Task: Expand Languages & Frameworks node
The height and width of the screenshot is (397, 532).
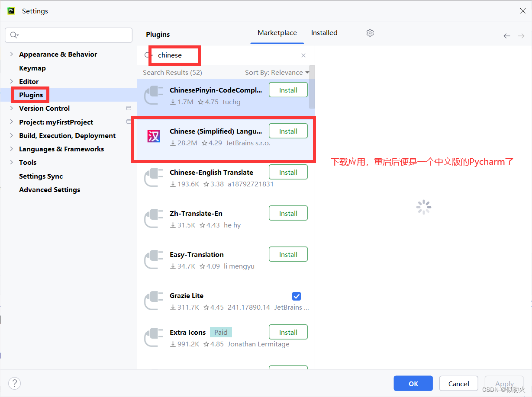Action: (12, 149)
